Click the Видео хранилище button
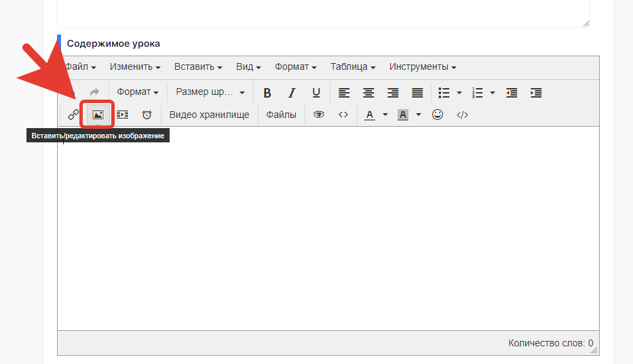Image resolution: width=633 pixels, height=364 pixels. 209,115
